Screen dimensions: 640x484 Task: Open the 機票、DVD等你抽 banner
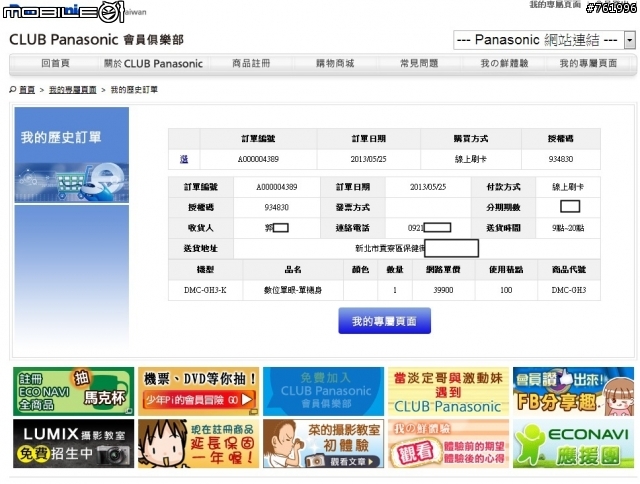(x=198, y=391)
